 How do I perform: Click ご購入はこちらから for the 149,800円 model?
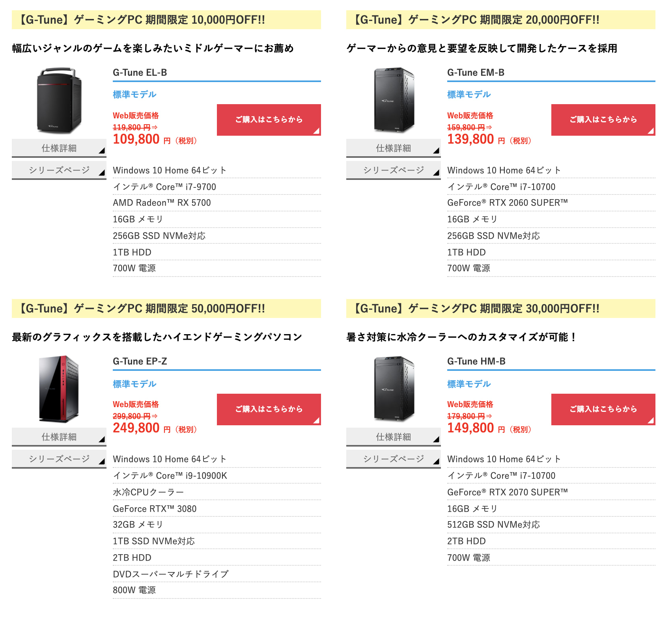(603, 409)
